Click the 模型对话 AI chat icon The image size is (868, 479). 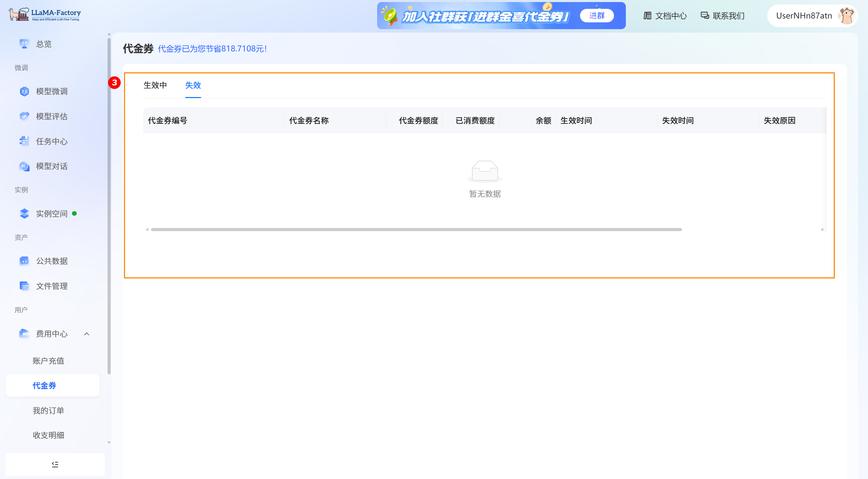pos(24,166)
